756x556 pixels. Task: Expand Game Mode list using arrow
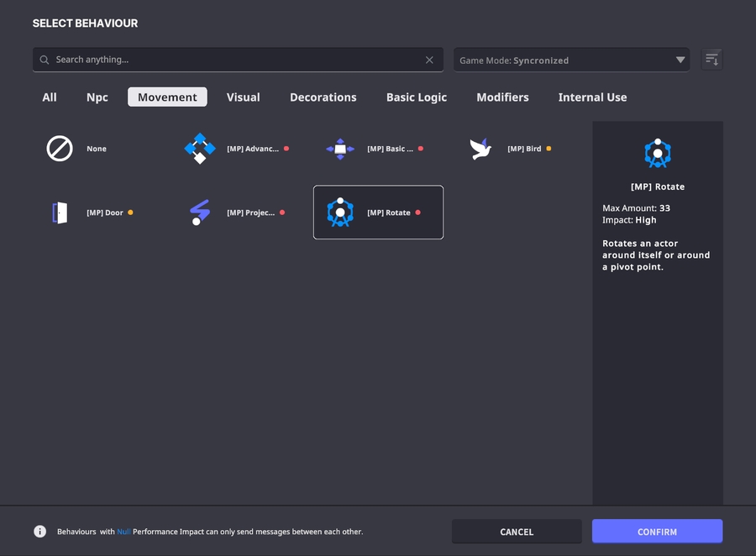(680, 60)
